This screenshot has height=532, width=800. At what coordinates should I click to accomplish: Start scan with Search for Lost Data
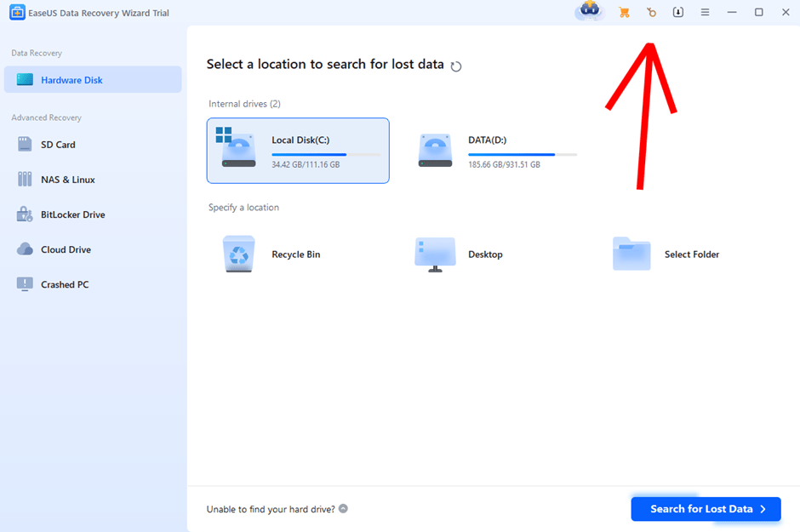click(706, 509)
